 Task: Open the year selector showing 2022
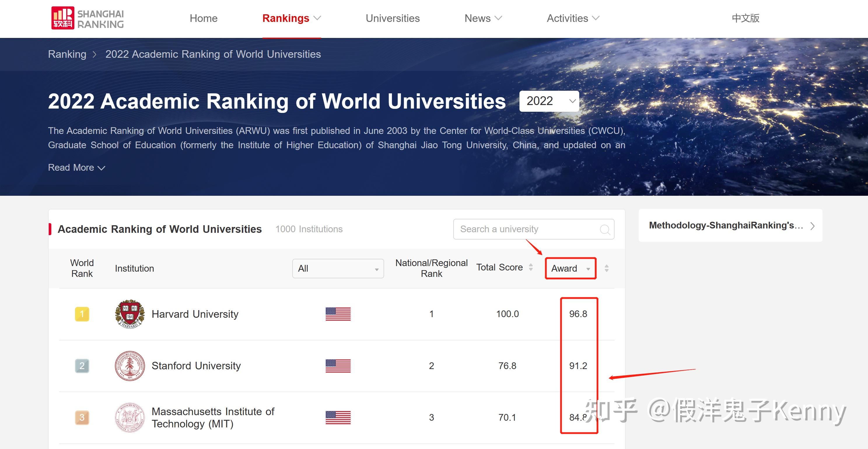[549, 101]
